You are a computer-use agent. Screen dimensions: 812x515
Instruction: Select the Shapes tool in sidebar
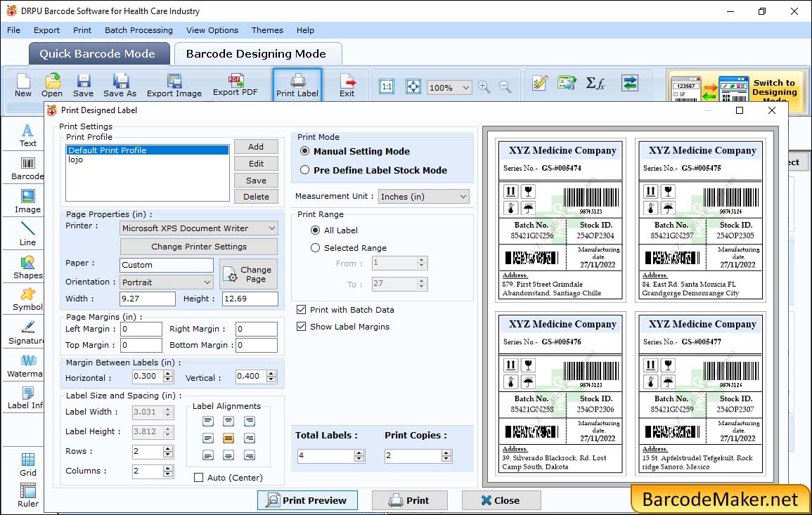click(28, 267)
